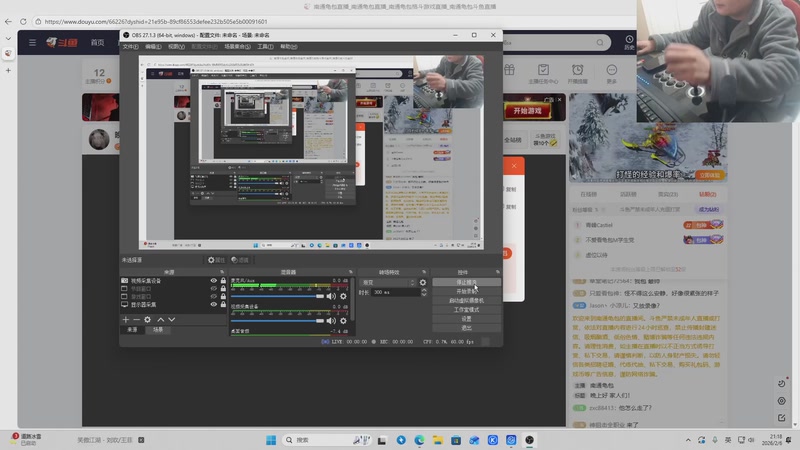
Task: Open settings gear for 视频采集设备 mixer channel
Action: pos(343,321)
